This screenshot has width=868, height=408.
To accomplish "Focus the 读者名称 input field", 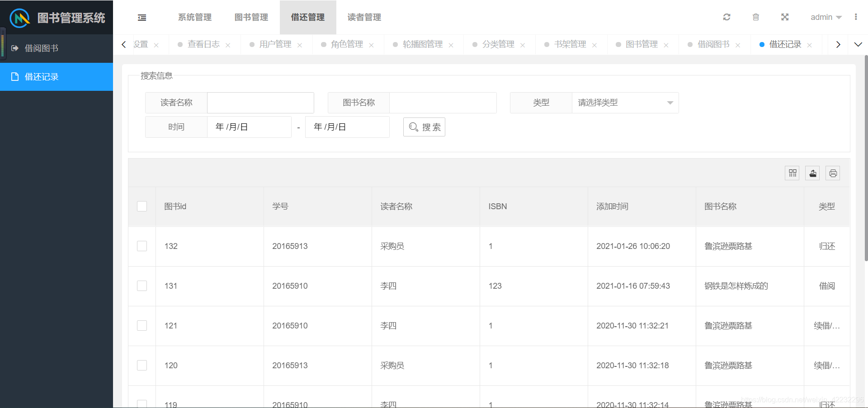I will (x=260, y=103).
